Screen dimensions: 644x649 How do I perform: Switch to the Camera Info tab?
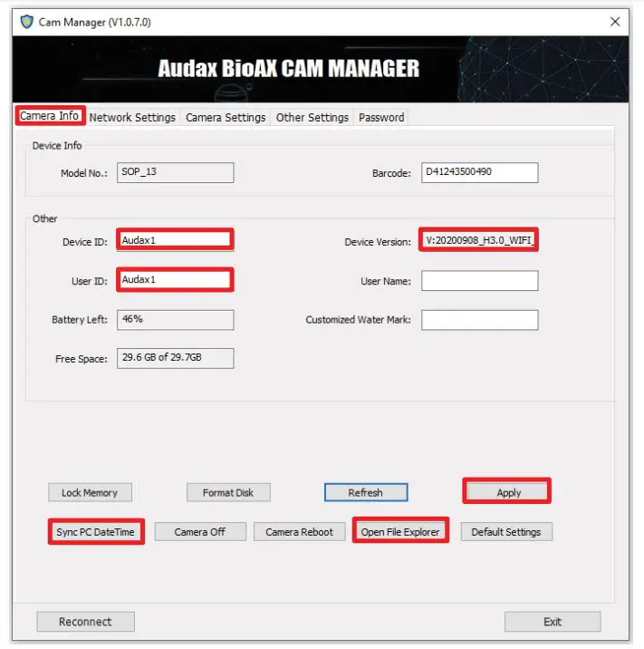50,116
